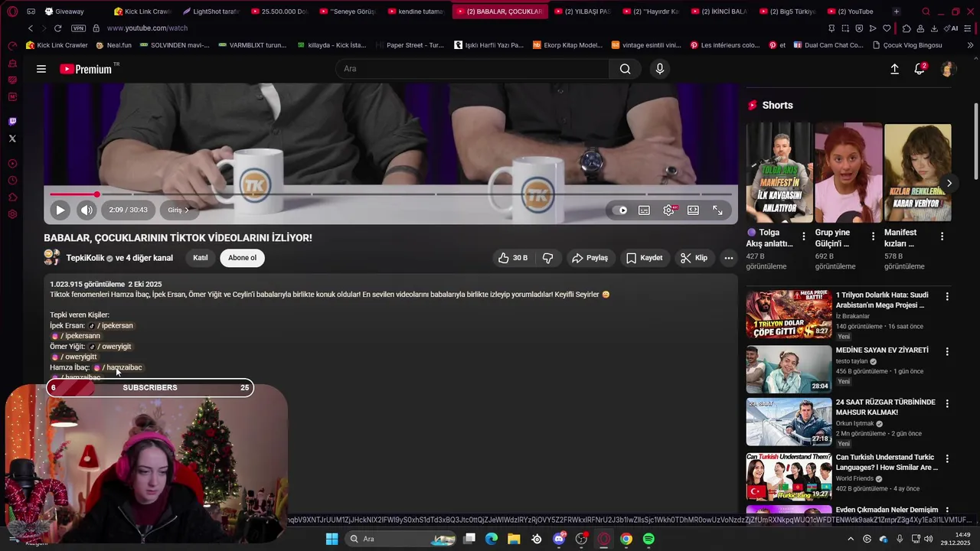This screenshot has height=551, width=980.
Task: Save the video with Kaydet
Action: pyautogui.click(x=644, y=258)
